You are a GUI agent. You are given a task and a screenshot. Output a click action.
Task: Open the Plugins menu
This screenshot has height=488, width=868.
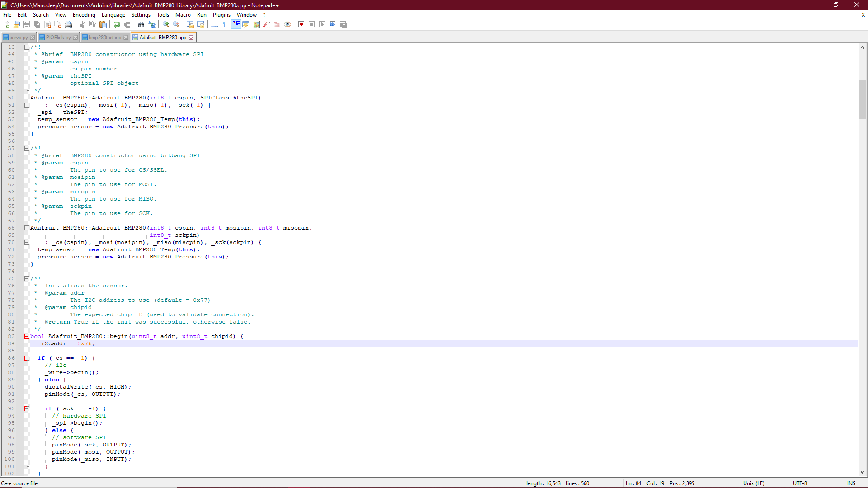222,15
